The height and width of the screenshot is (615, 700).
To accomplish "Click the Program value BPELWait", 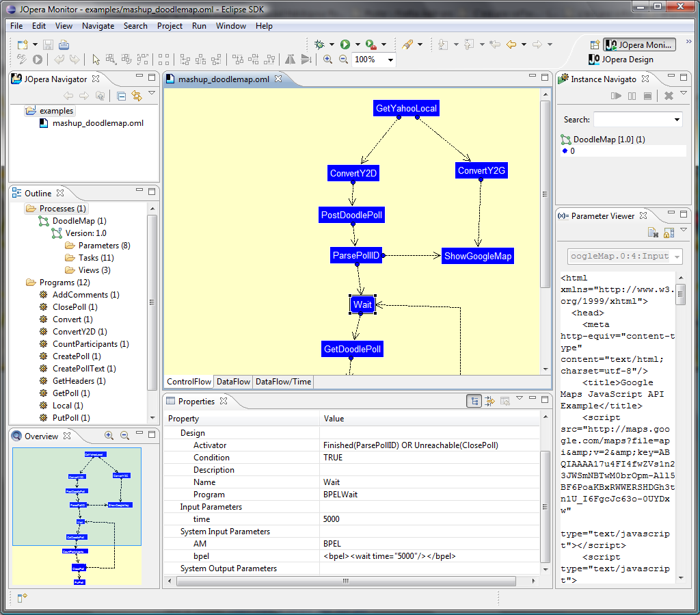I will (x=340, y=495).
